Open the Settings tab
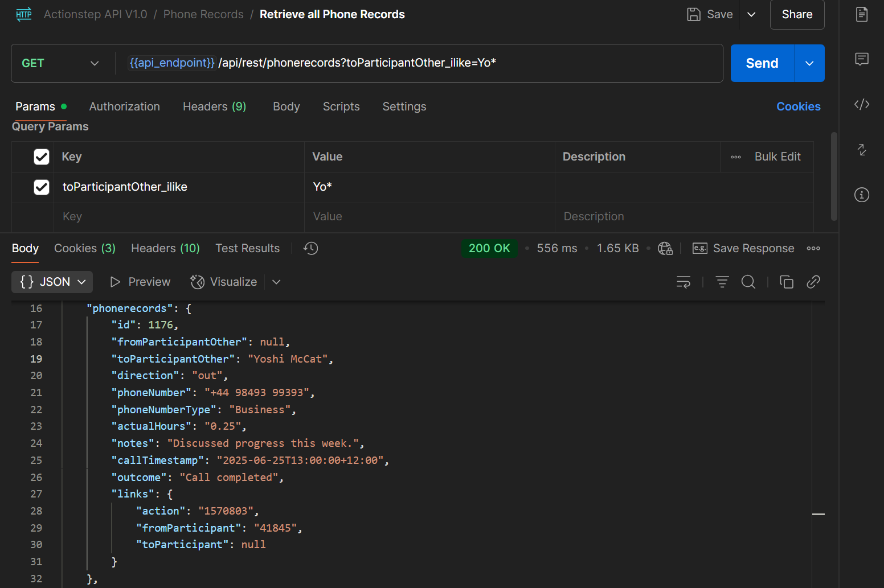884x588 pixels. click(404, 106)
